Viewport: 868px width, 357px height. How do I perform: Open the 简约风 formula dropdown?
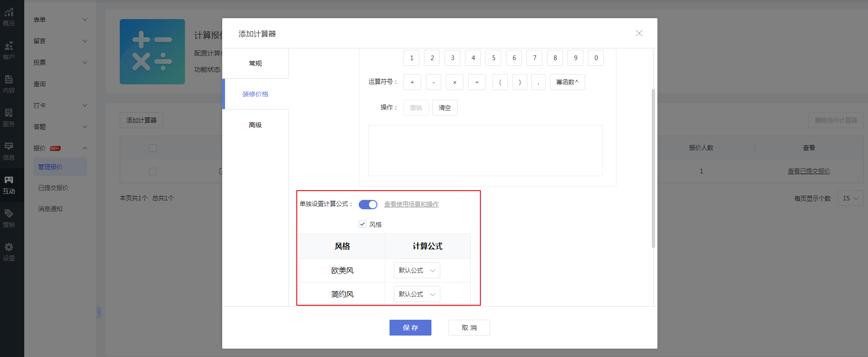point(417,294)
